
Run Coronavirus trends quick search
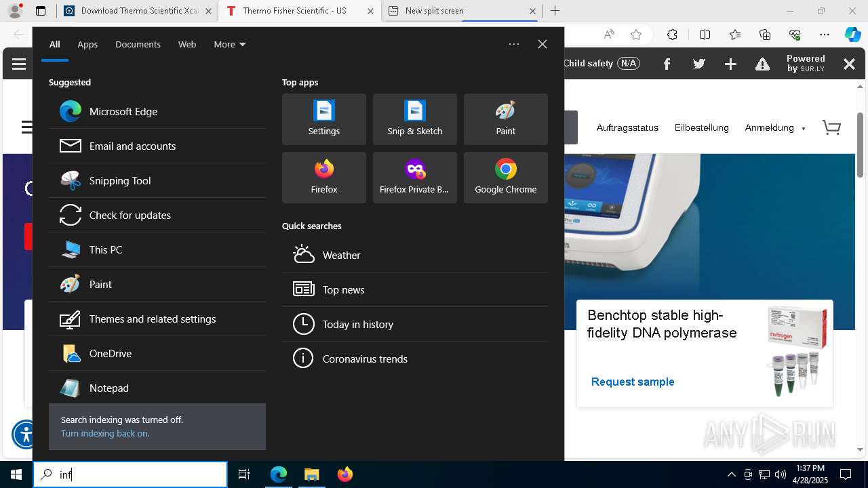coord(415,359)
